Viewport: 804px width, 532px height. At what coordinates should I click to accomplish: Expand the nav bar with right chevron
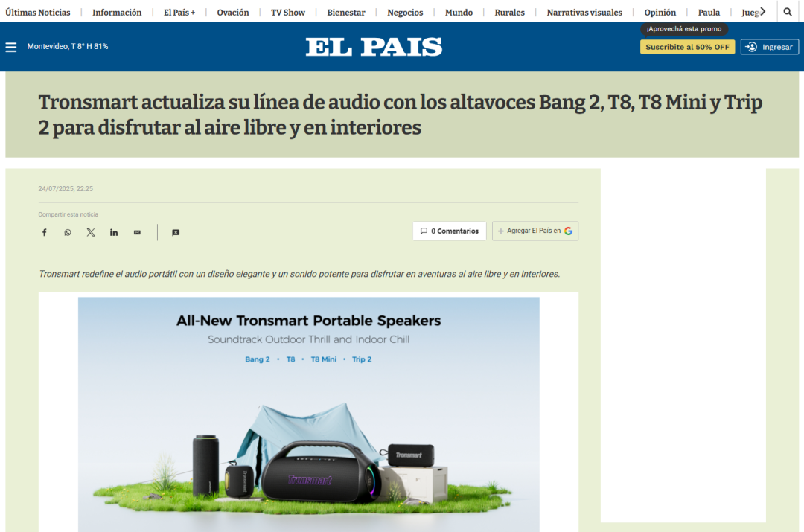point(763,11)
